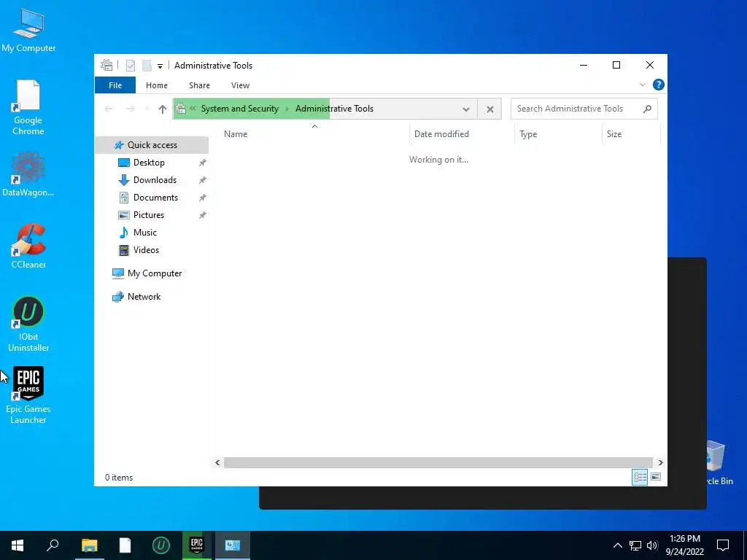
Task: Select the CCleaner desktop shortcut
Action: coord(28,246)
